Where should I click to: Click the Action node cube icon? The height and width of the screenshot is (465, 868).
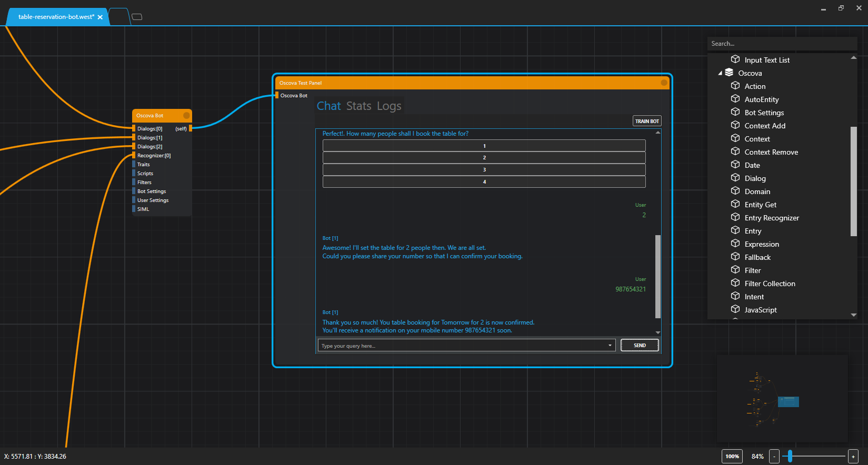(x=735, y=85)
